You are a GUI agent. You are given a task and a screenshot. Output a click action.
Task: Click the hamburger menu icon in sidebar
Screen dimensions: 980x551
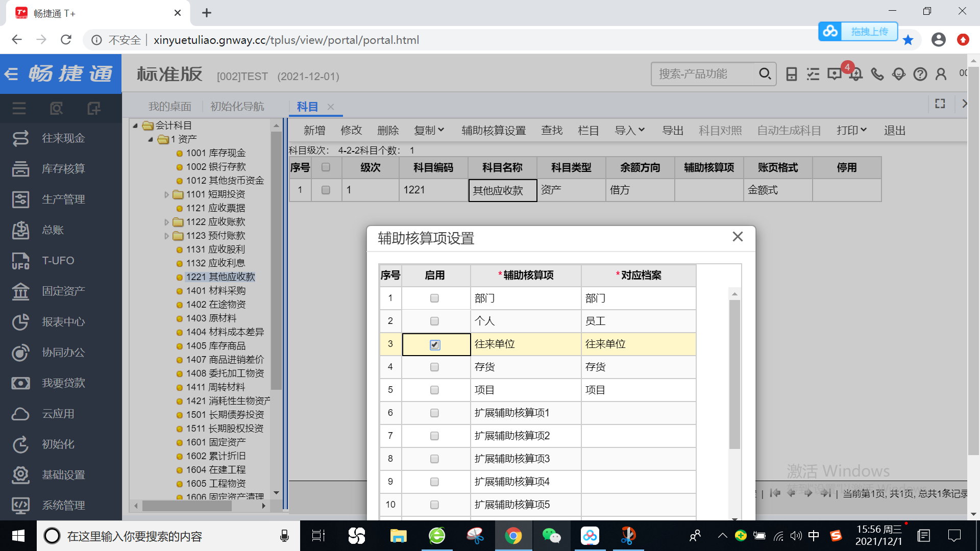(x=19, y=108)
